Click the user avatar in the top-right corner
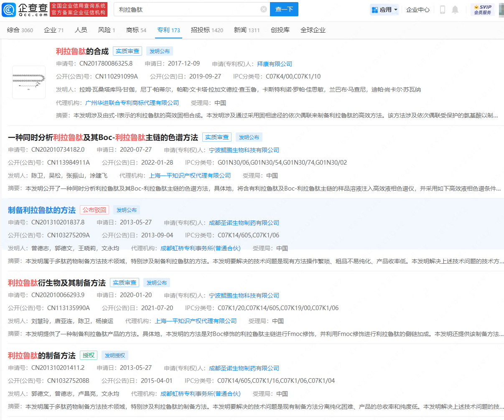504x420 pixels. [501, 10]
